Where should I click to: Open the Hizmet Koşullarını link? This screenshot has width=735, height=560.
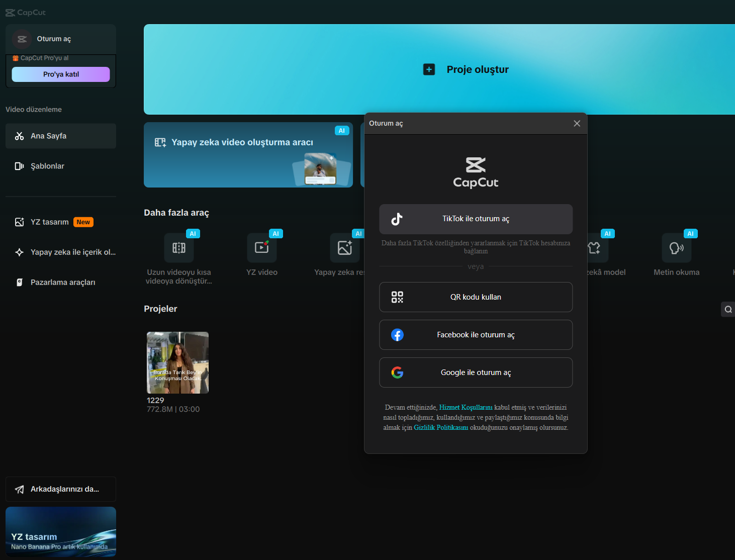(466, 407)
